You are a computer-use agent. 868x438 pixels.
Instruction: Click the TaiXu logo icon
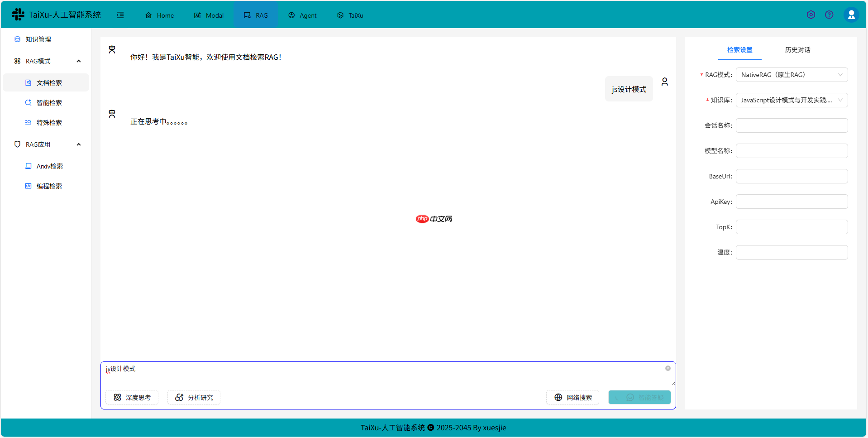pyautogui.click(x=18, y=14)
